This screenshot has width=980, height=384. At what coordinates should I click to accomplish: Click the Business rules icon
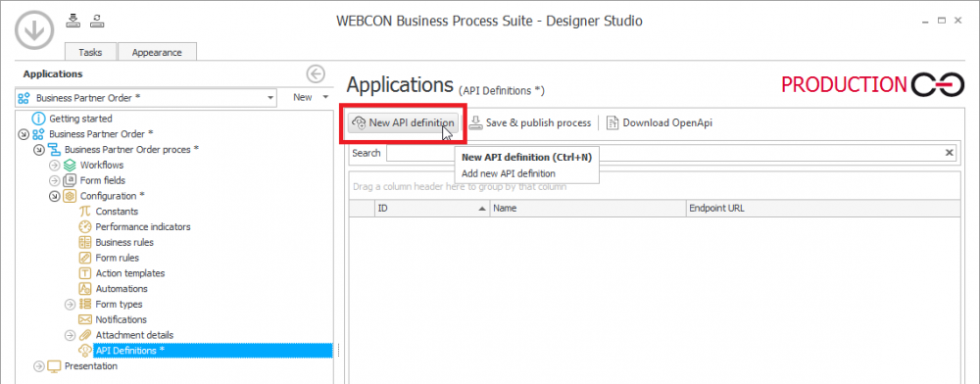[85, 242]
